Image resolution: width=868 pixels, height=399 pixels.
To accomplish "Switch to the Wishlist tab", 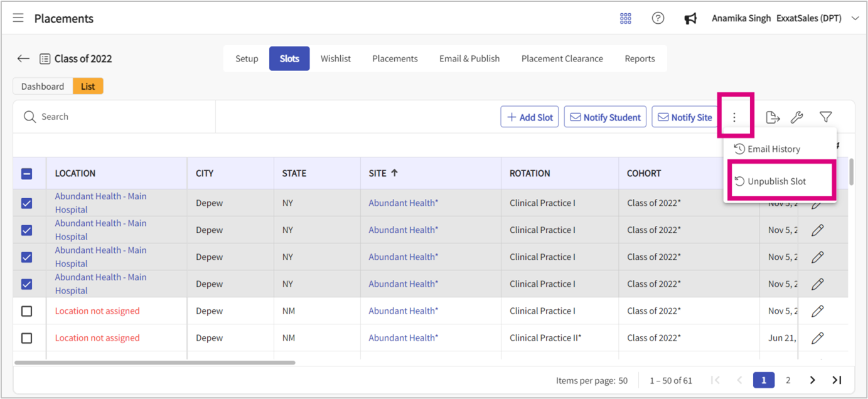I will (x=335, y=58).
